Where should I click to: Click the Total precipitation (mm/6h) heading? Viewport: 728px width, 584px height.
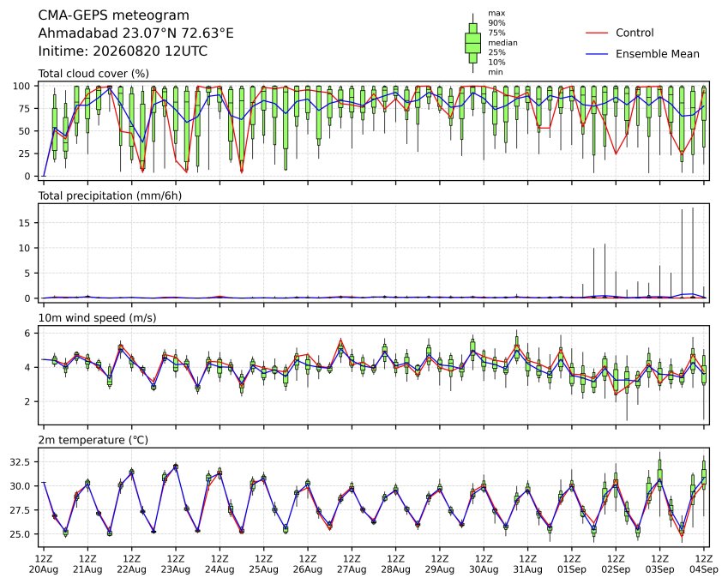[110, 196]
